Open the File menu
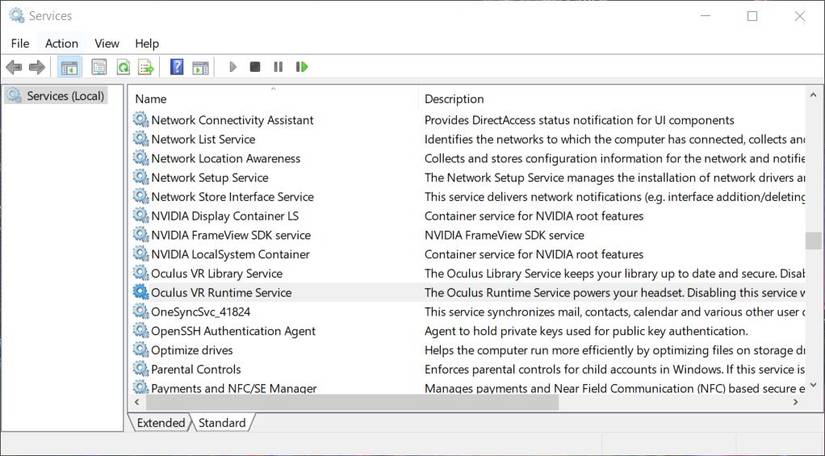The width and height of the screenshot is (825, 456). pos(20,43)
